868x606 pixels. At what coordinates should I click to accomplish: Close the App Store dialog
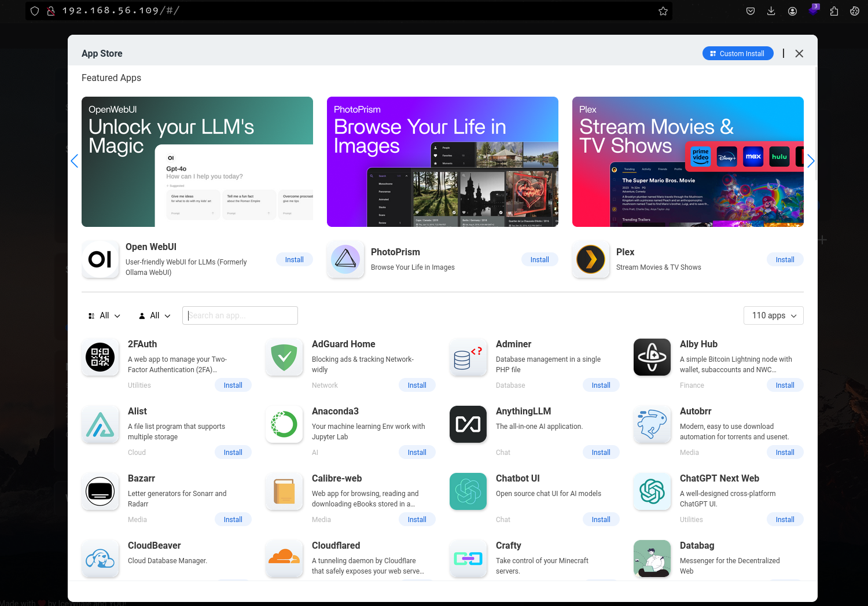[x=799, y=53]
